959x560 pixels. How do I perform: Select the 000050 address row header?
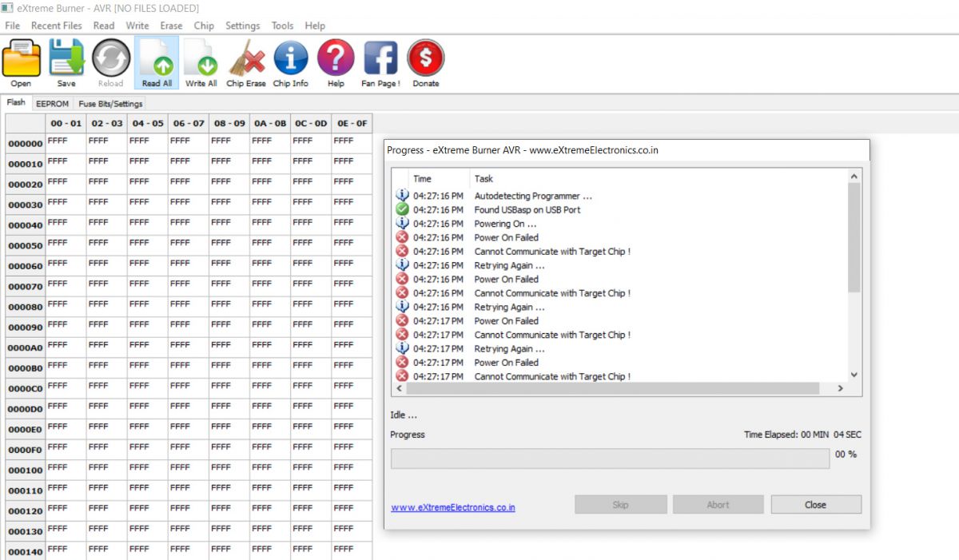pos(25,246)
